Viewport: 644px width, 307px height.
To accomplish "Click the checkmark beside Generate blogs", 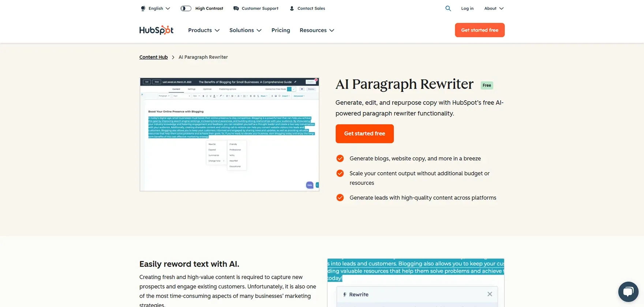I will pos(340,158).
